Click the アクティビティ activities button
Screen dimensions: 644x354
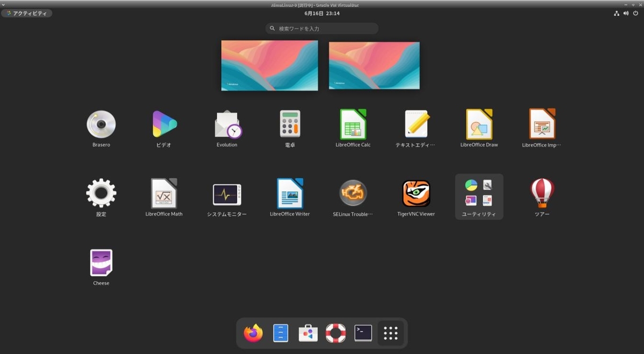click(x=27, y=13)
